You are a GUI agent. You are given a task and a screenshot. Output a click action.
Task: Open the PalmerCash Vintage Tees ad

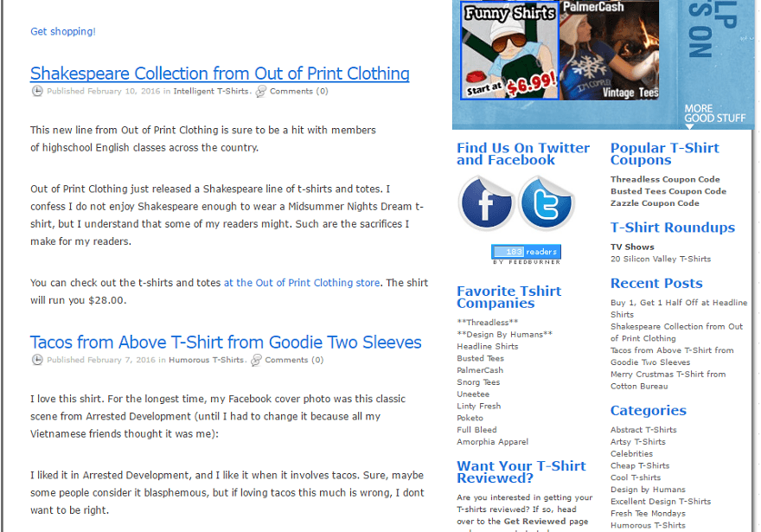(x=609, y=50)
